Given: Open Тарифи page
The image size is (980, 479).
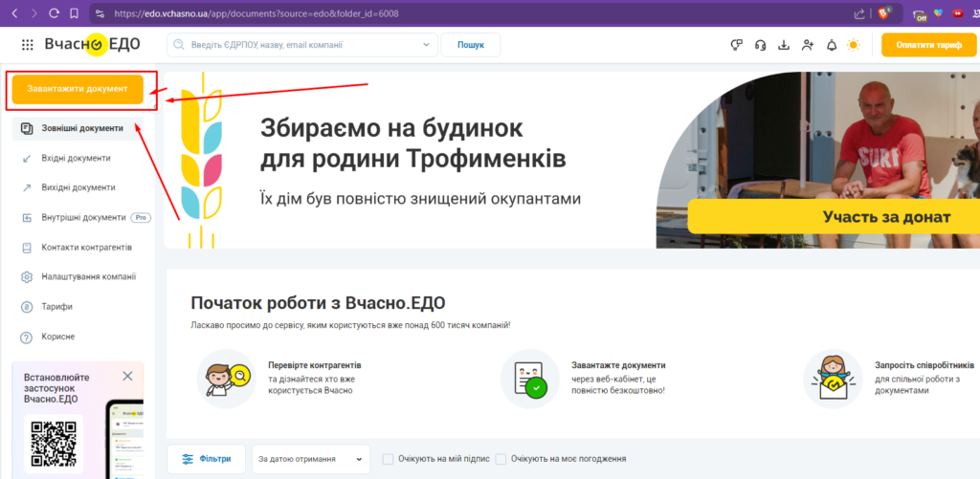Looking at the screenshot, I should [56, 307].
